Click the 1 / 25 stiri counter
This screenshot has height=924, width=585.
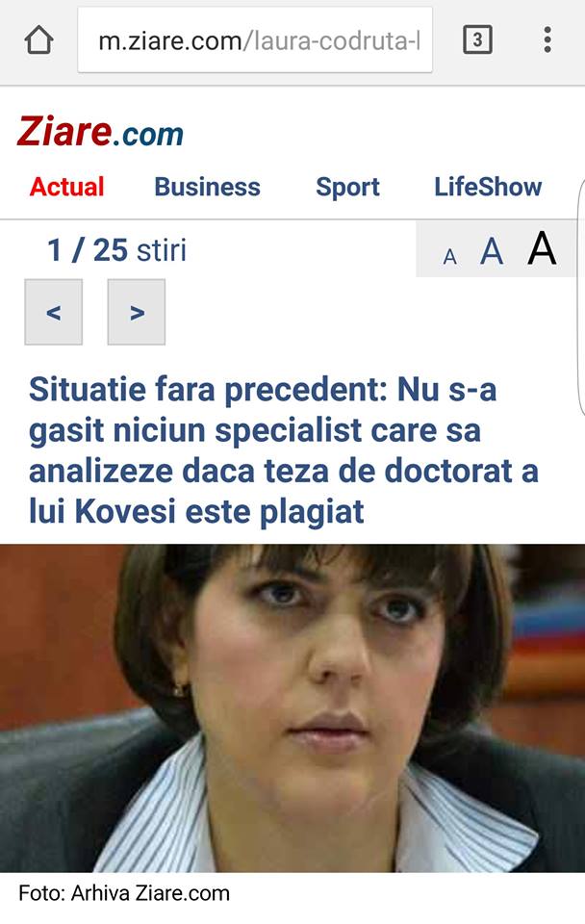point(116,250)
